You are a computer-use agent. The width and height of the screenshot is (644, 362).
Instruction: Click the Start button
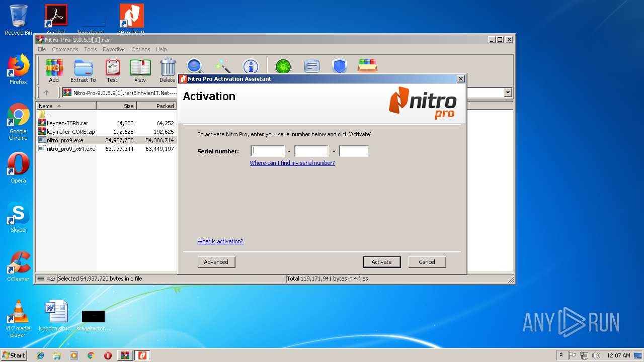coord(14,355)
